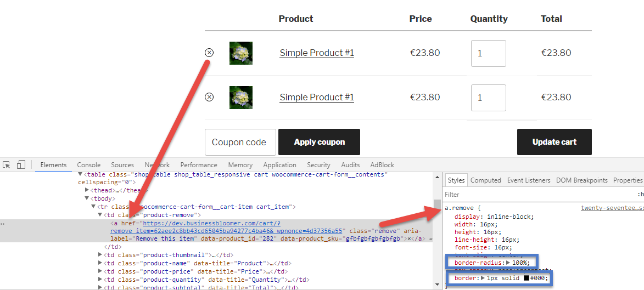Open the Console tab
The width and height of the screenshot is (644, 290).
coord(89,165)
